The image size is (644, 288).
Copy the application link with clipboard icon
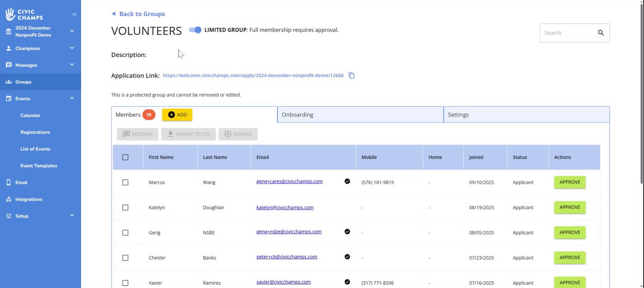coord(352,76)
